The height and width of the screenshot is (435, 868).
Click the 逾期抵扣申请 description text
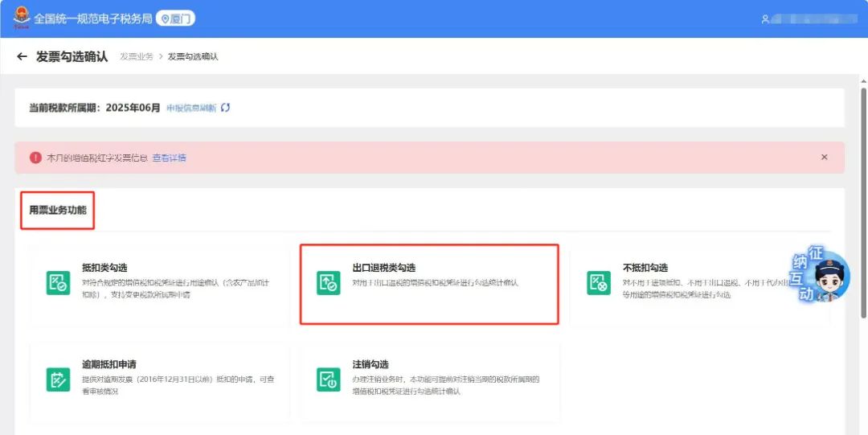click(178, 386)
